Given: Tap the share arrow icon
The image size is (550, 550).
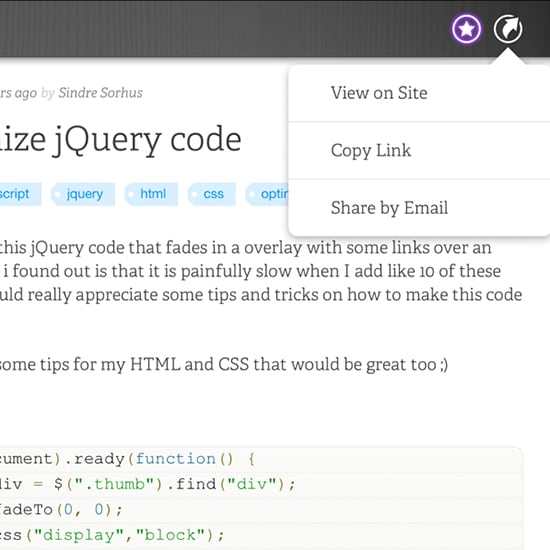Looking at the screenshot, I should [508, 29].
